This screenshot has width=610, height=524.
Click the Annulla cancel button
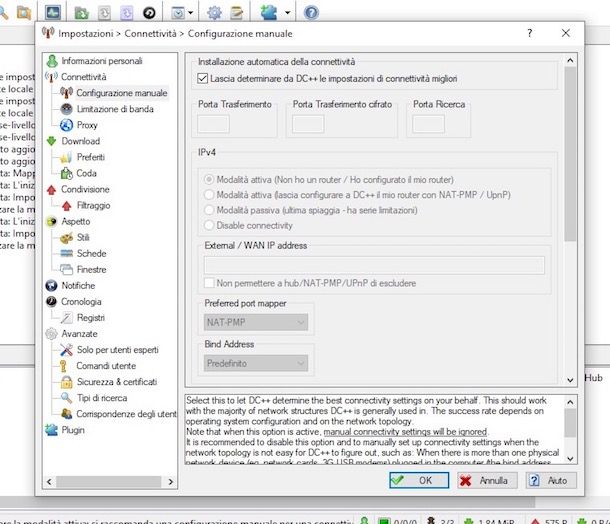[x=487, y=480]
